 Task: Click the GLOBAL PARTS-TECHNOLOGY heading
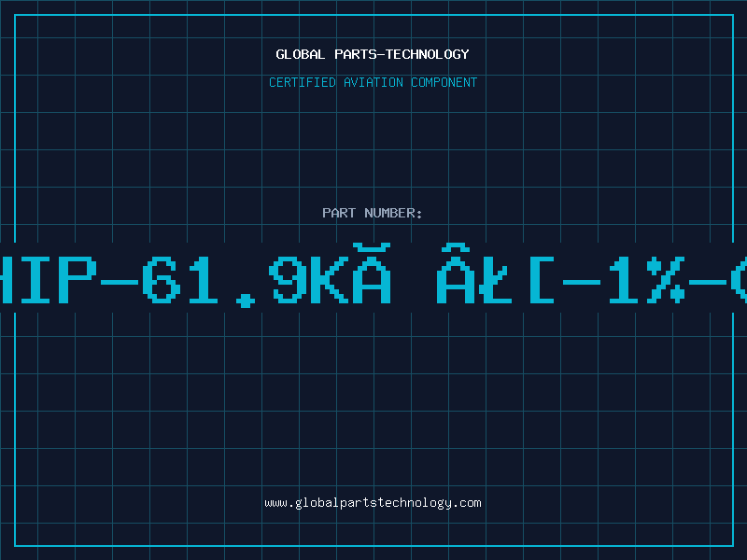pos(373,54)
